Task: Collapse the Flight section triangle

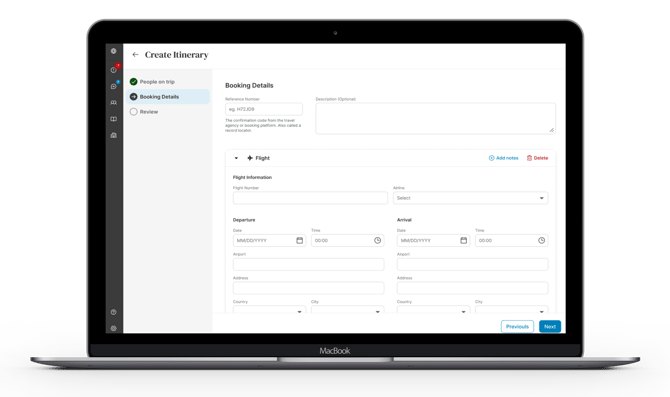Action: click(236, 158)
